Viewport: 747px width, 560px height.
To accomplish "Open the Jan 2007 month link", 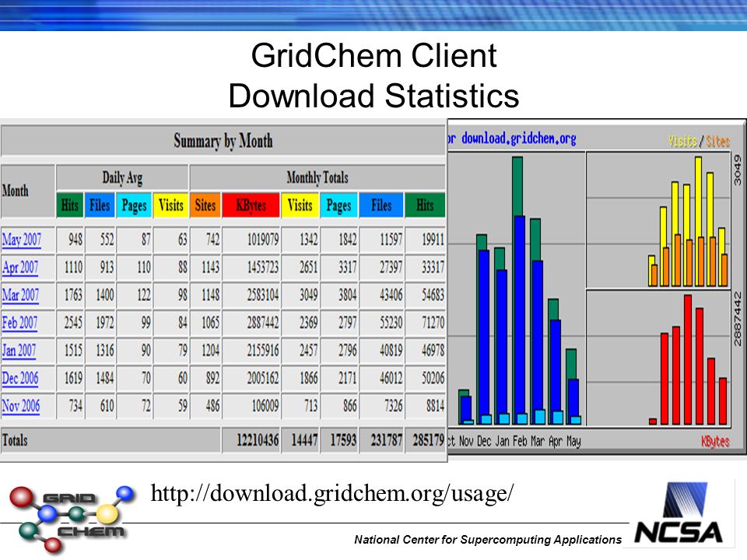I will (x=19, y=351).
